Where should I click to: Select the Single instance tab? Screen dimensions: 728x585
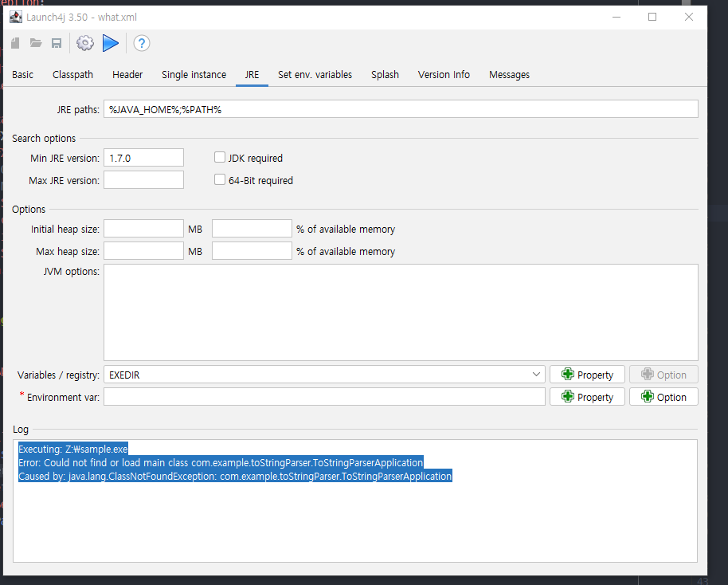point(194,75)
